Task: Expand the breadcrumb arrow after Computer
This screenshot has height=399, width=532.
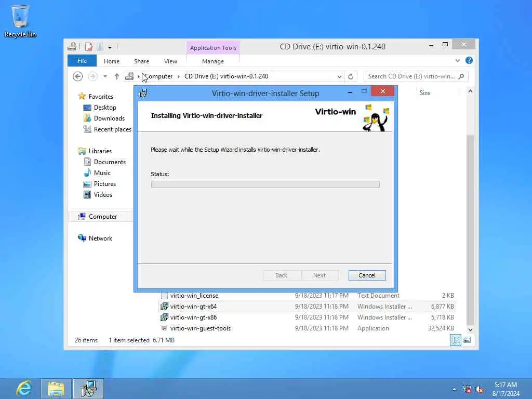Action: click(179, 76)
